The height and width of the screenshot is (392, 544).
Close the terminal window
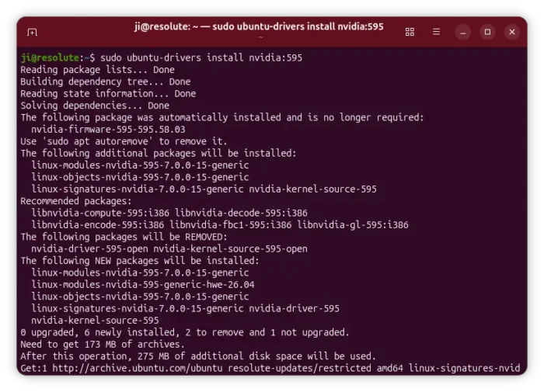[x=512, y=32]
